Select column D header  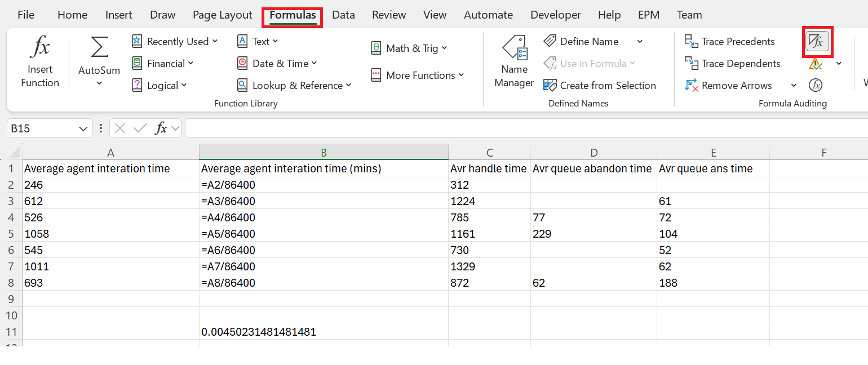coord(594,152)
